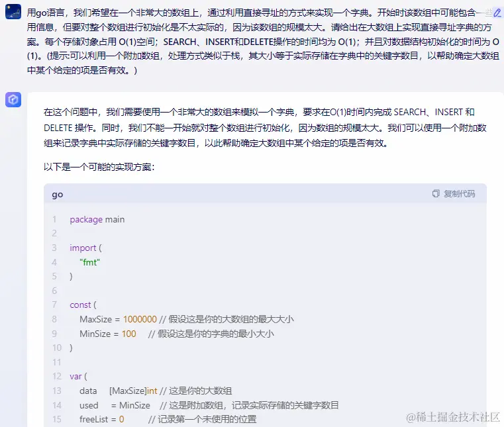Viewport: 504px width, 427px height.
Task: Click the answer paragraph starting '在这个问题中'
Action: [x=265, y=128]
